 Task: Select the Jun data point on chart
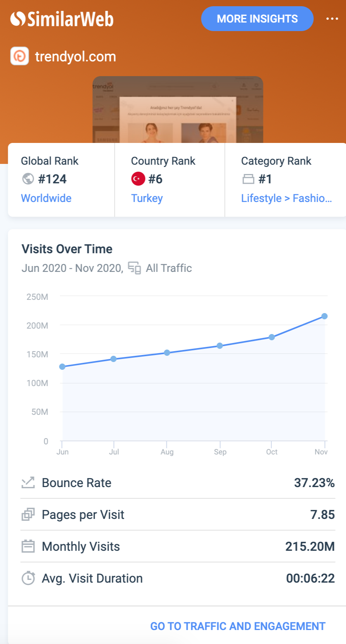pos(62,367)
